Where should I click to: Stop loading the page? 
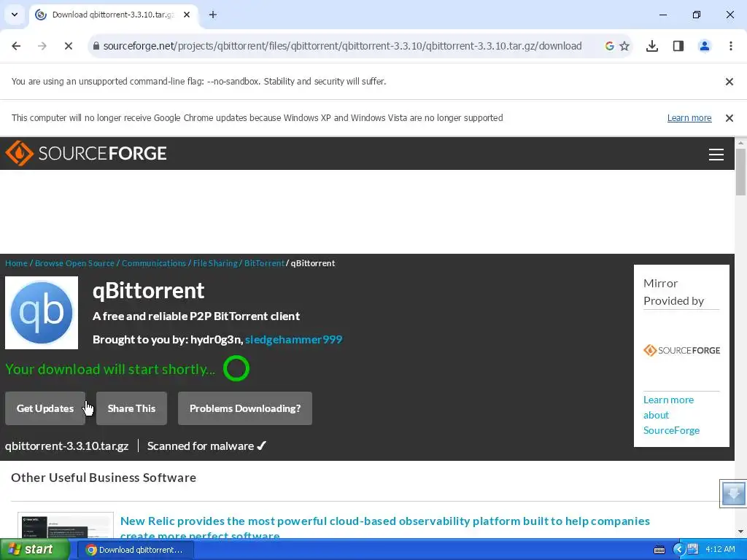tap(68, 46)
